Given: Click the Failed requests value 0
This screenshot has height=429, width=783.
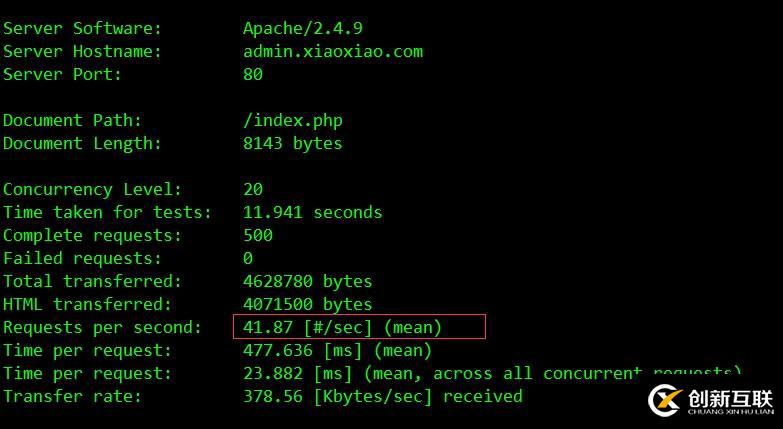Looking at the screenshot, I should (x=248, y=258).
